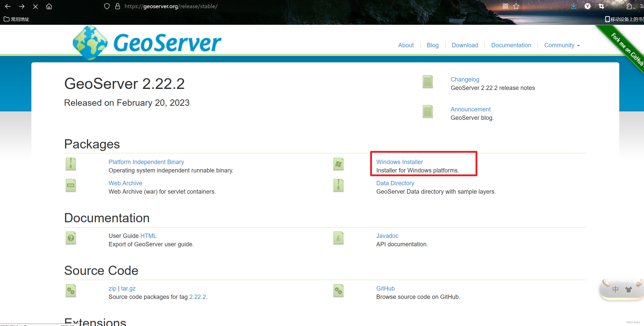Click the Download navigation tab
The image size is (644, 326).
click(x=463, y=45)
